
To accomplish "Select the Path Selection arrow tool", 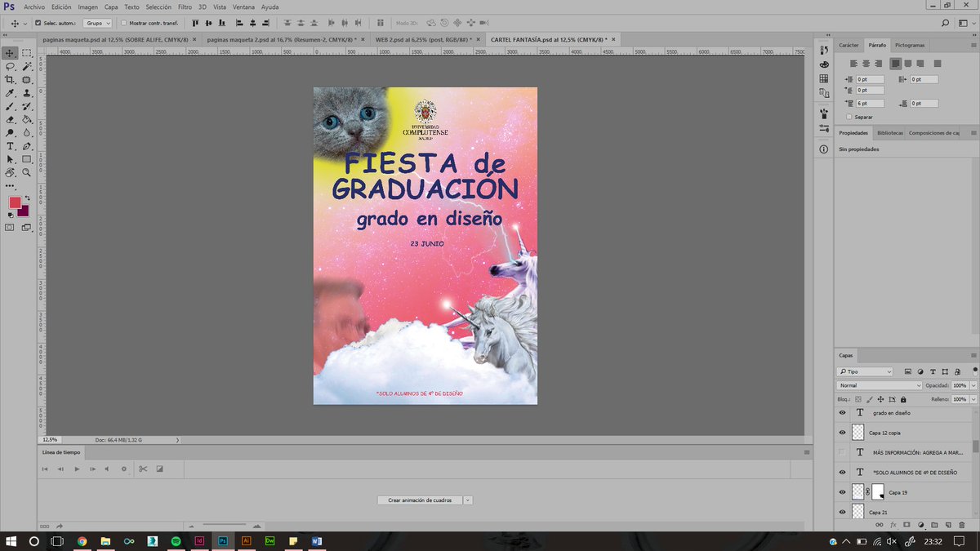I will point(10,159).
